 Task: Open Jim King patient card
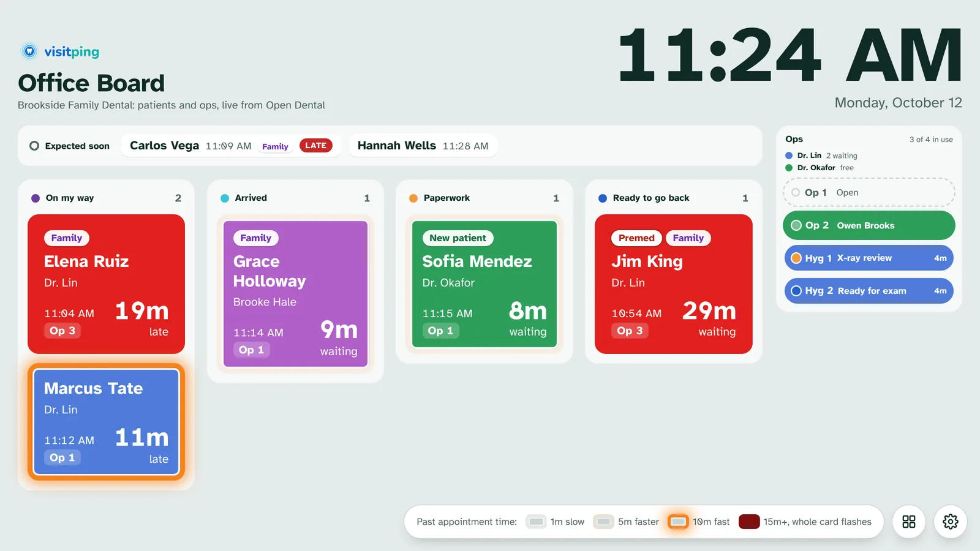point(674,284)
